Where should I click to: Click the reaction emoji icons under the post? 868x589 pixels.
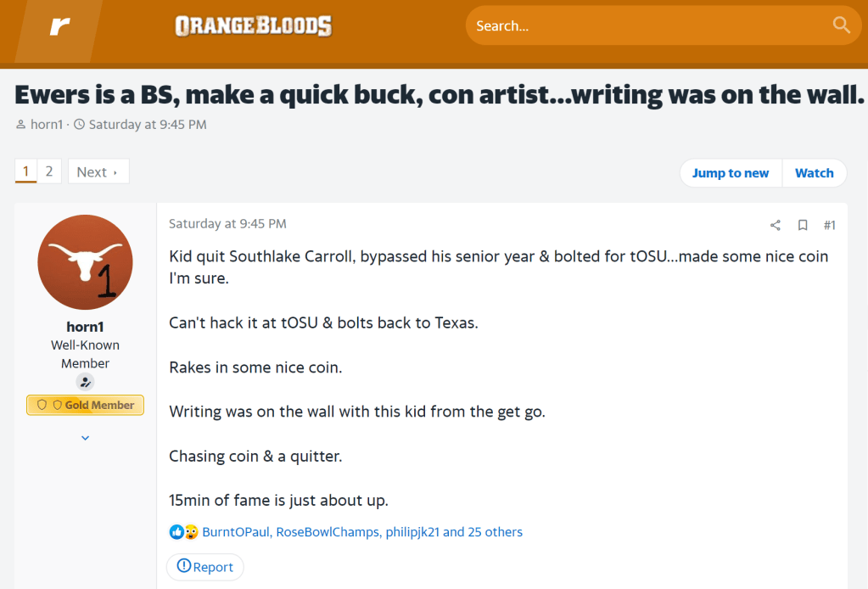click(x=183, y=532)
